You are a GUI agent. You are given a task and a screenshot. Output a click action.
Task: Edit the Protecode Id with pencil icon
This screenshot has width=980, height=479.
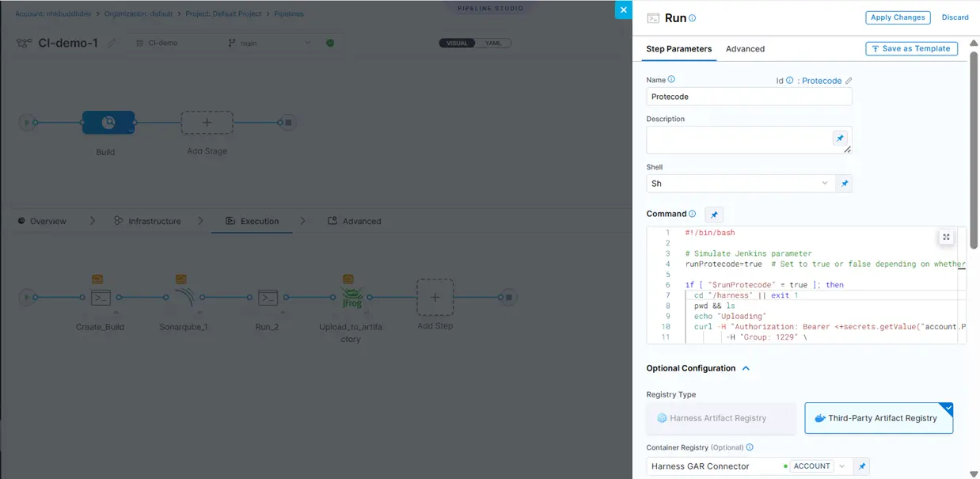click(x=849, y=81)
